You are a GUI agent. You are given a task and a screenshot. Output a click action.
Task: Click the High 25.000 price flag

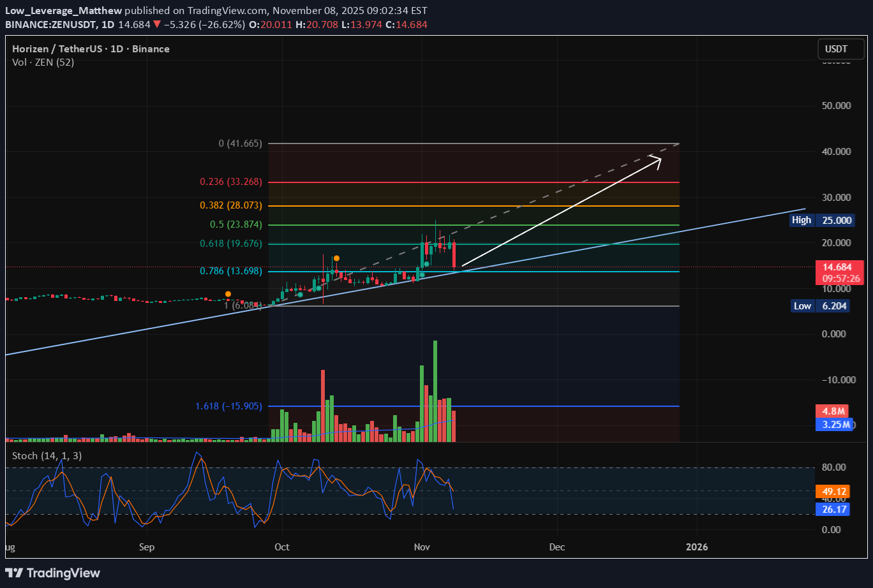click(x=821, y=220)
